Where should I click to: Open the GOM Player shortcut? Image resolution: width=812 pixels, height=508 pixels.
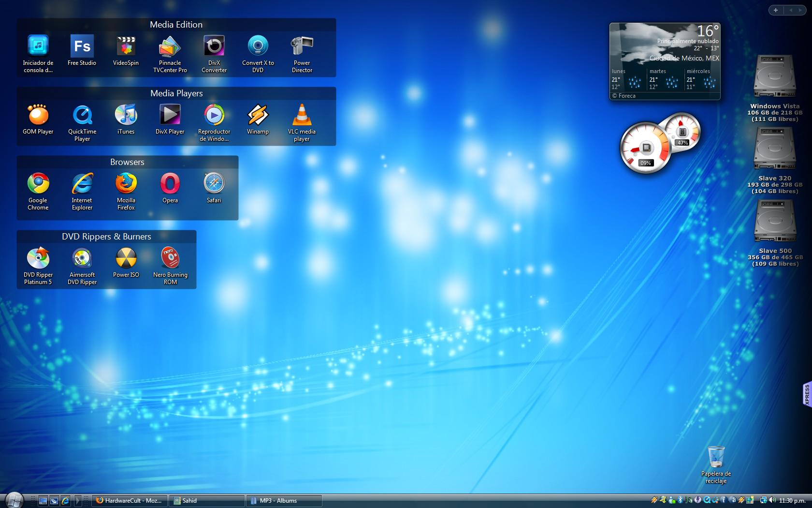coord(38,116)
